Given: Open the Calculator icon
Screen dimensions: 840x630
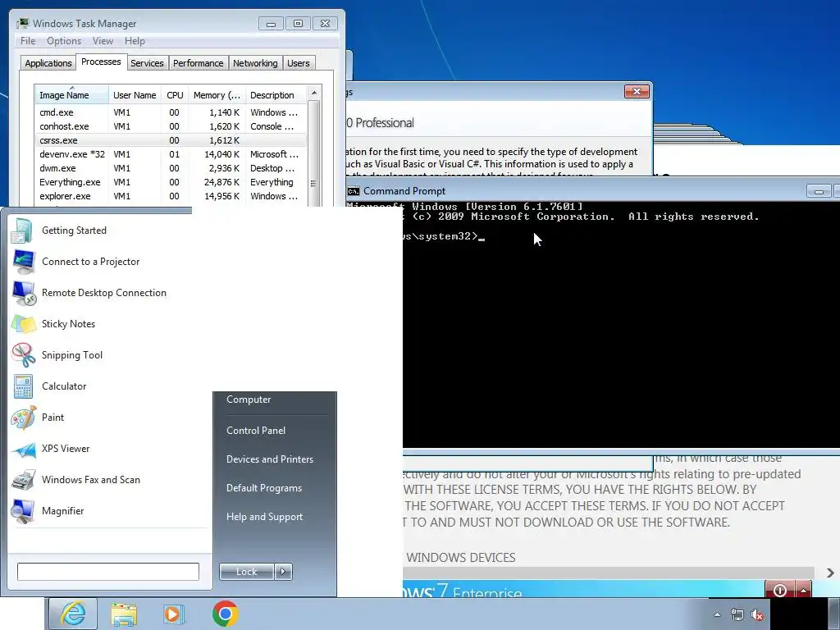Looking at the screenshot, I should pos(23,386).
